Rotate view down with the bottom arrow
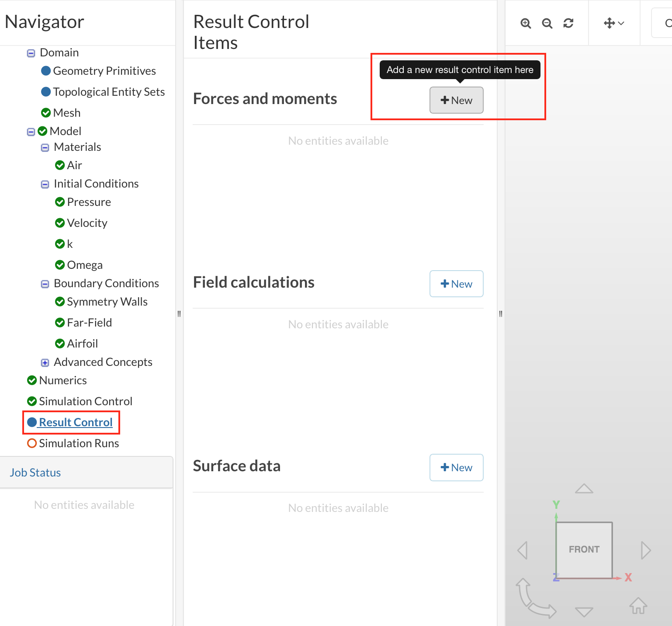Viewport: 672px width, 626px height. 584,612
